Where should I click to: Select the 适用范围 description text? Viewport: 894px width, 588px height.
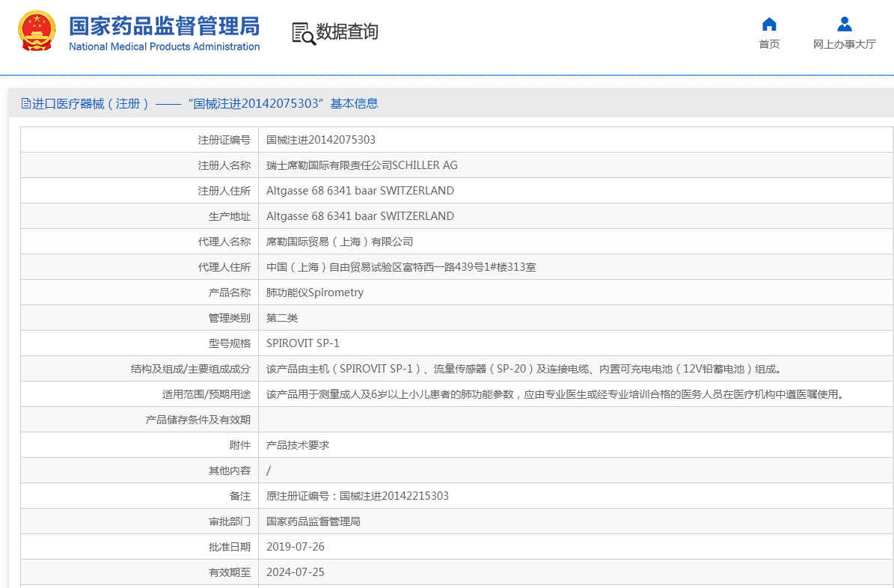click(x=555, y=394)
